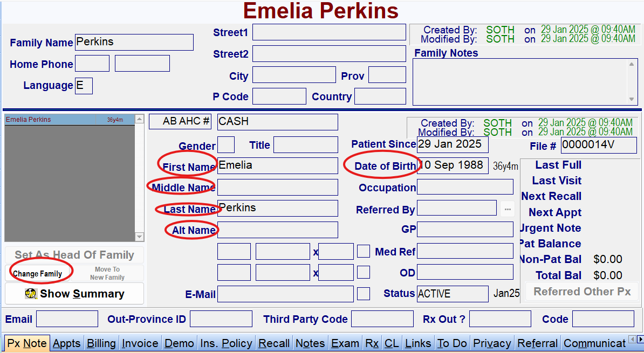
Task: Check the box left of the OD label
Action: point(364,272)
